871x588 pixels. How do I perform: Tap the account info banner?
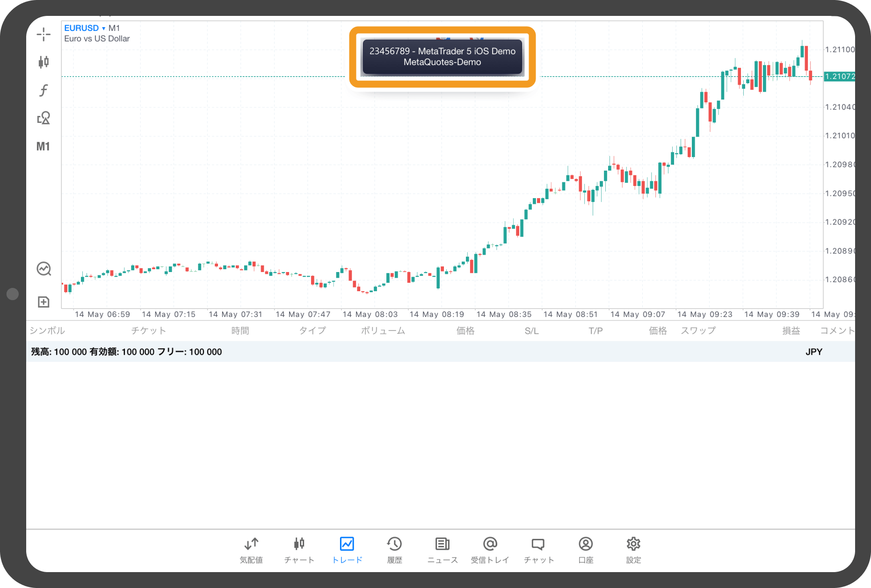click(442, 57)
